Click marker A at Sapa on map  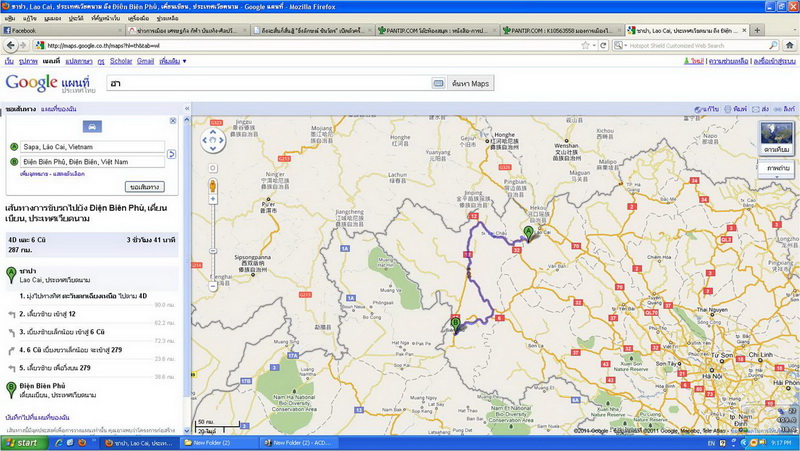tap(529, 234)
